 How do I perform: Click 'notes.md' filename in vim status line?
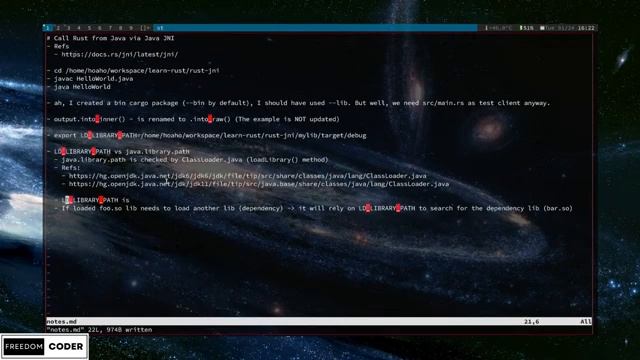click(61, 321)
